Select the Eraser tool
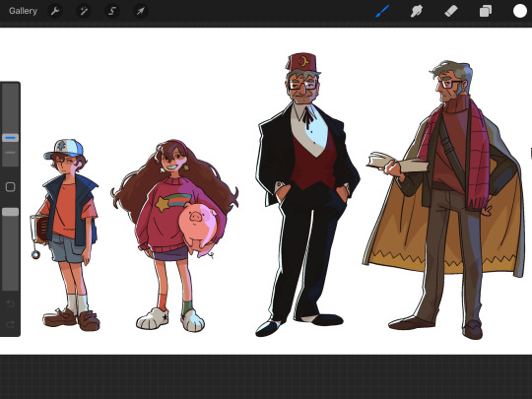The width and height of the screenshot is (532, 399). (451, 11)
